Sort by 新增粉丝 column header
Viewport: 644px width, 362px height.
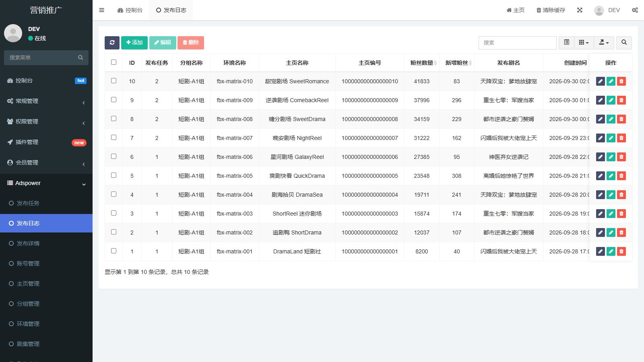click(457, 63)
